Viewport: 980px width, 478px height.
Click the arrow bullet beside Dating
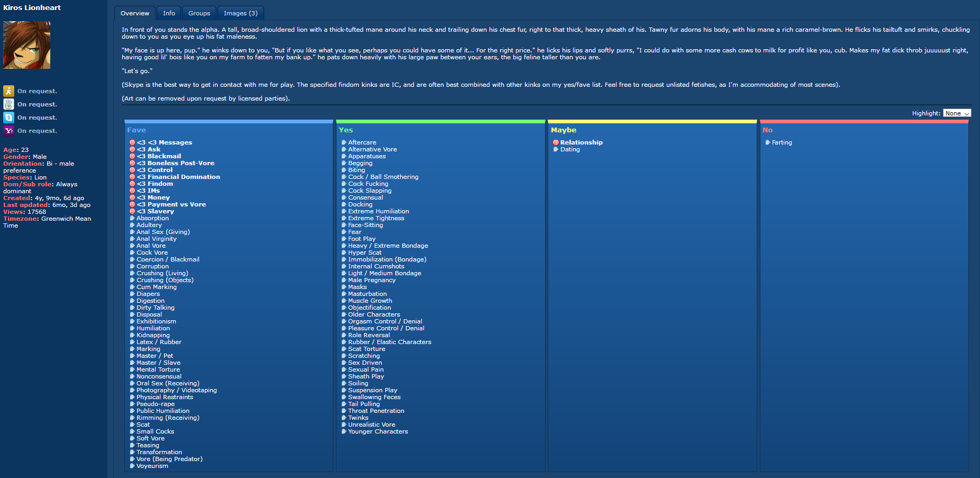[x=556, y=149]
